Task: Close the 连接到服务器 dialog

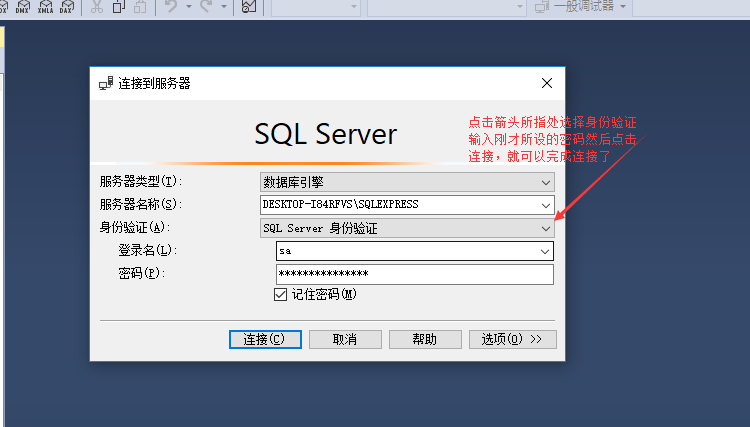Action: click(x=547, y=83)
